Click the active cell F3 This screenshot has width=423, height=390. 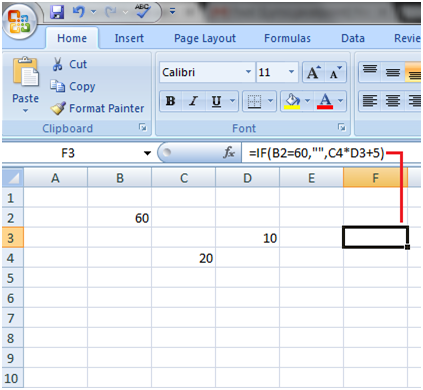coord(375,237)
